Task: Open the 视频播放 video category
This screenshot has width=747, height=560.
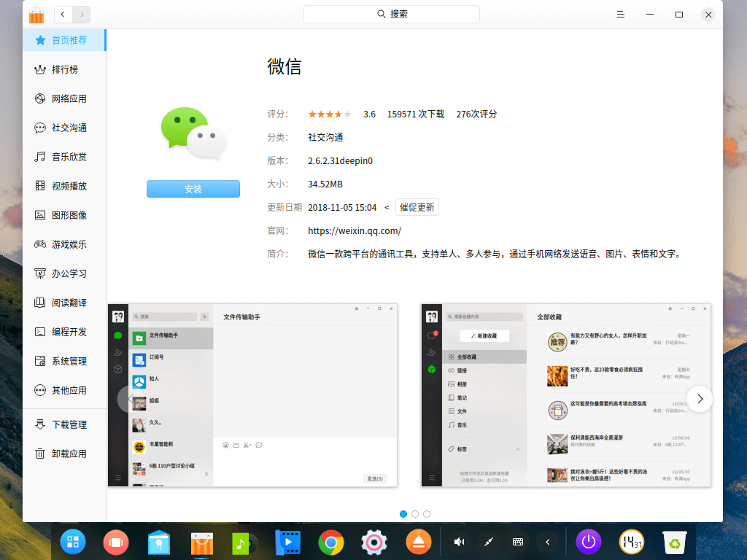Action: click(64, 186)
